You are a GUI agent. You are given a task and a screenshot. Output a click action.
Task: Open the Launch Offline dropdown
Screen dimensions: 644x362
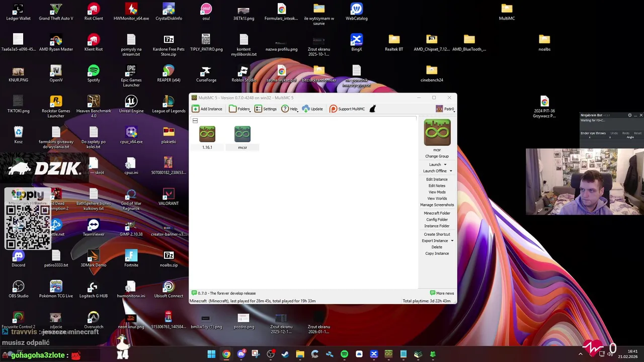click(451, 171)
